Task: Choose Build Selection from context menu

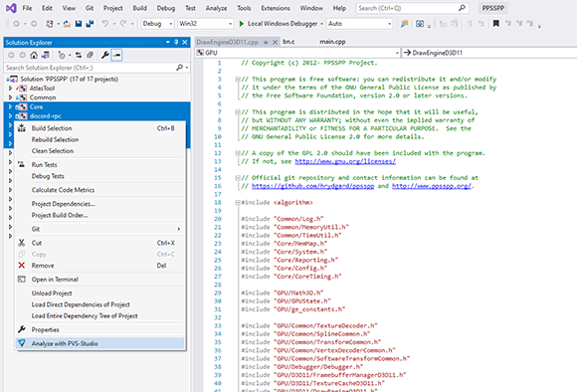Action: (x=99, y=128)
